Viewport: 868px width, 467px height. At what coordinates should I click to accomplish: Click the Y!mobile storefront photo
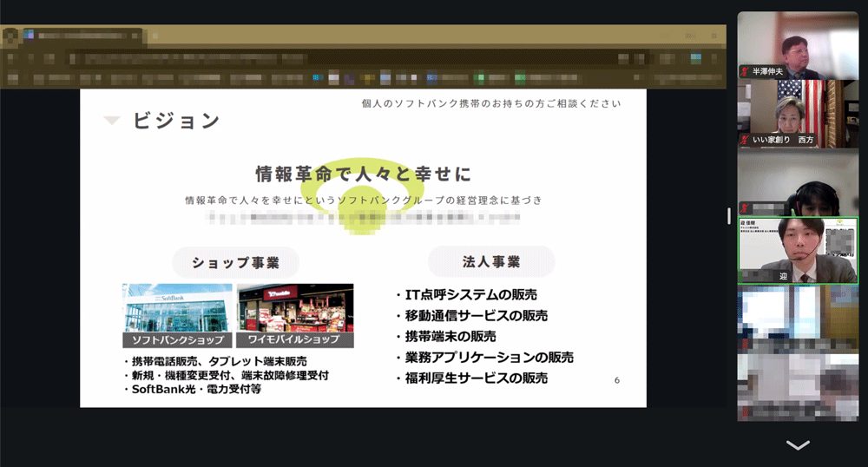[x=295, y=306]
